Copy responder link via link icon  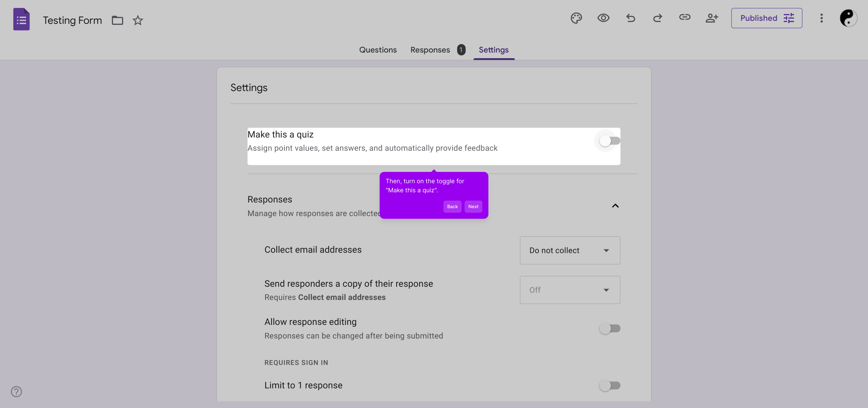[684, 17]
